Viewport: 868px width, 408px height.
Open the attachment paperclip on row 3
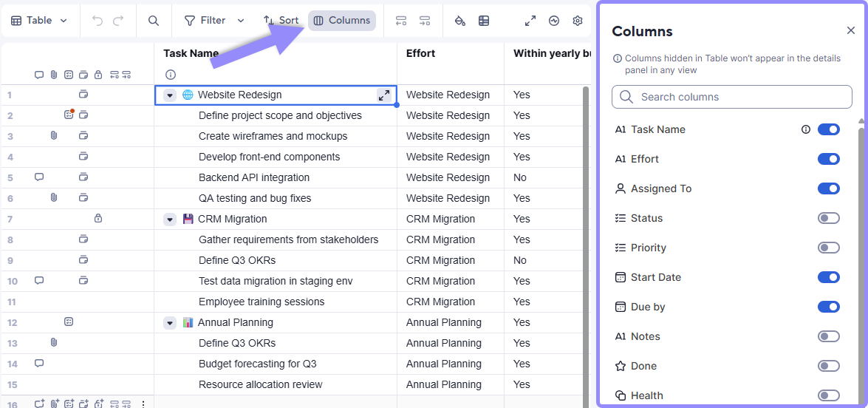(54, 136)
